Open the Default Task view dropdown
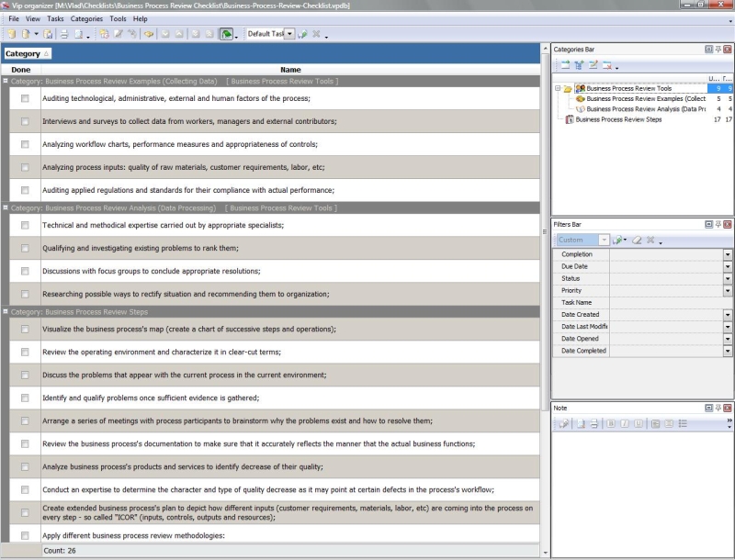 point(289,34)
